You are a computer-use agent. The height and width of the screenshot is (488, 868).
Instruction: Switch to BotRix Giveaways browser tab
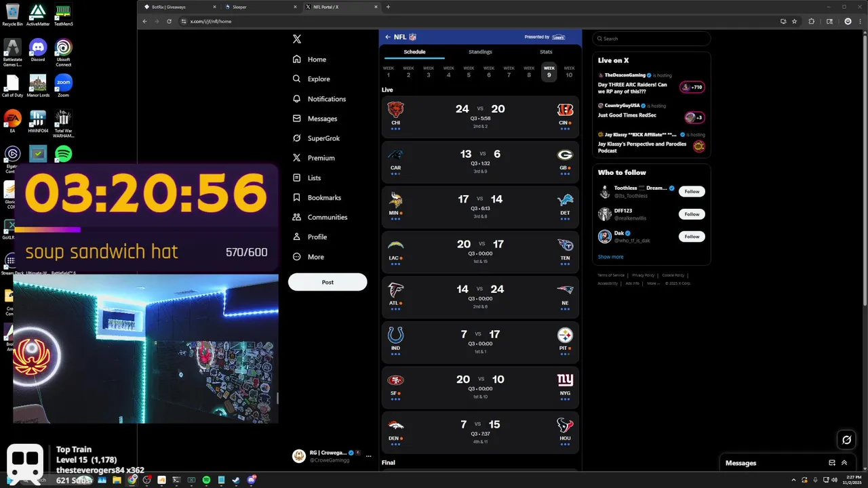178,7
